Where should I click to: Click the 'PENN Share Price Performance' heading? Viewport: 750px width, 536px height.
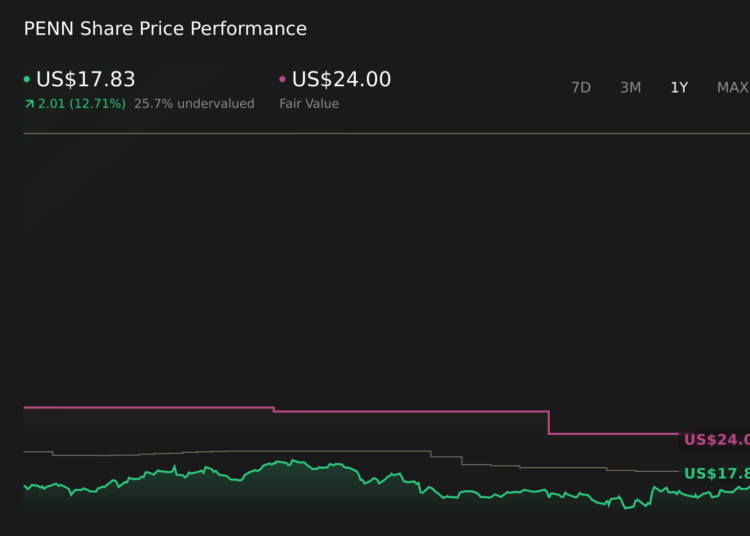165,29
